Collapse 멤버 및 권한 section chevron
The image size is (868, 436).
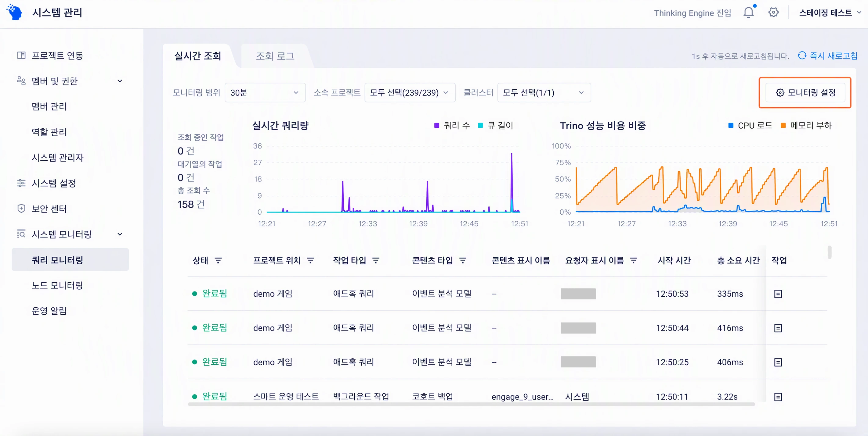(x=120, y=81)
